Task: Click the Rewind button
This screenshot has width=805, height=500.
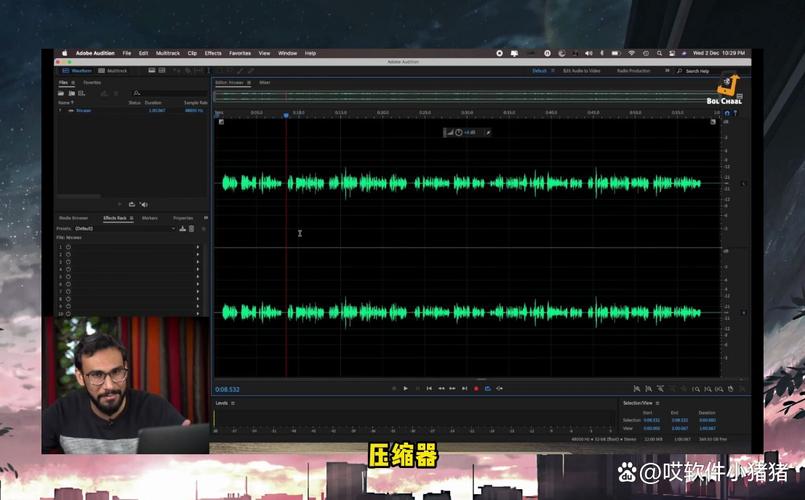Action: (441, 389)
